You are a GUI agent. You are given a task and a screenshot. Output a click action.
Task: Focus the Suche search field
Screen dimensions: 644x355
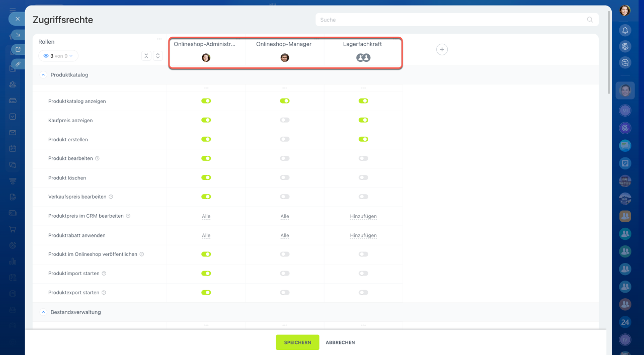457,20
